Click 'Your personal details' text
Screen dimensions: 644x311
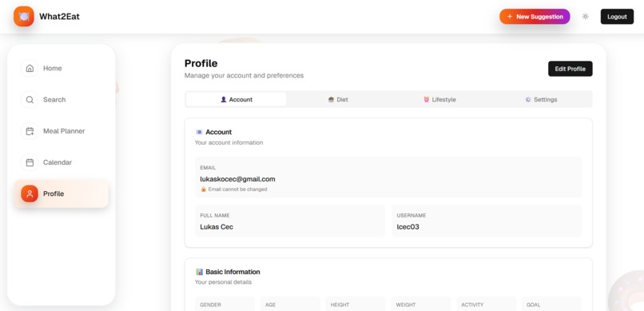click(223, 282)
